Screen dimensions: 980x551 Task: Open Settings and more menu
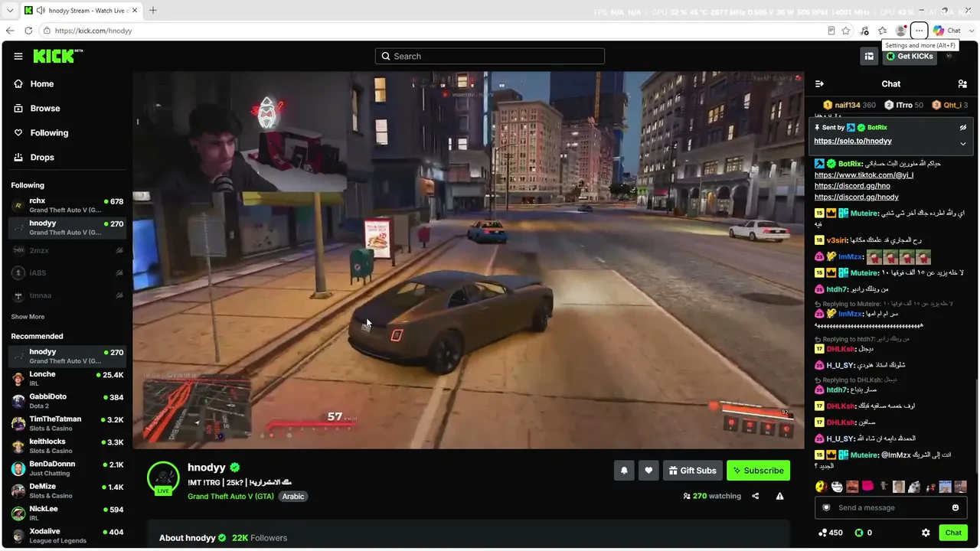[919, 31]
